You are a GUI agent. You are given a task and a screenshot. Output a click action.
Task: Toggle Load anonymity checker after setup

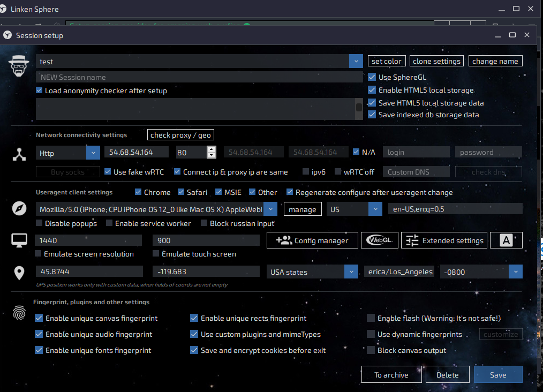(x=39, y=91)
